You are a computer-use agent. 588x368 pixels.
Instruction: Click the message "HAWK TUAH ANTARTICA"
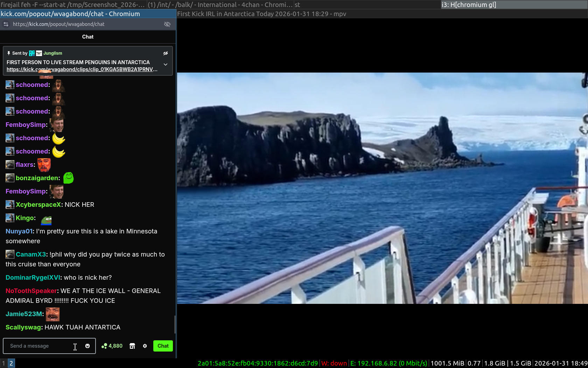pos(83,327)
